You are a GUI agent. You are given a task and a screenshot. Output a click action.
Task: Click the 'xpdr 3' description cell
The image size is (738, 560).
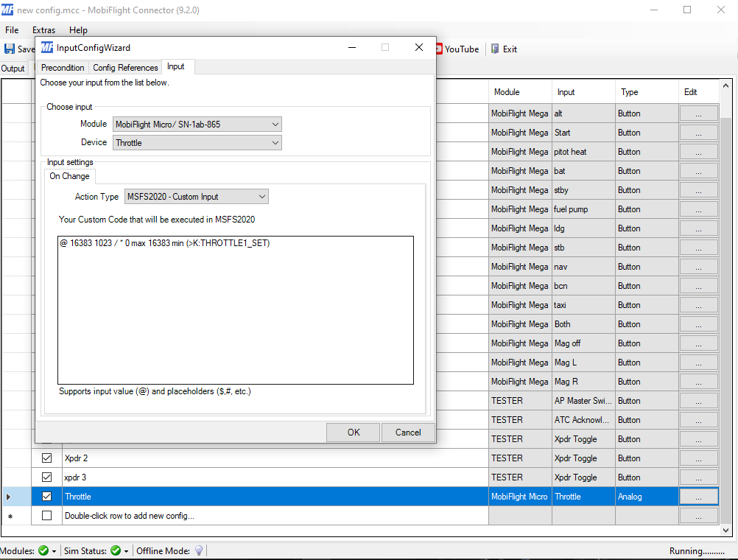click(x=275, y=477)
